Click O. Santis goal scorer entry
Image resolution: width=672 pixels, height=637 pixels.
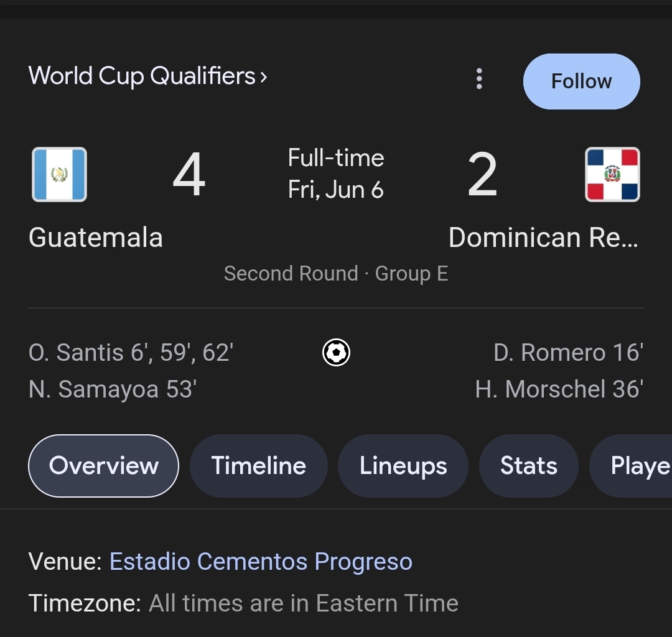coord(131,353)
